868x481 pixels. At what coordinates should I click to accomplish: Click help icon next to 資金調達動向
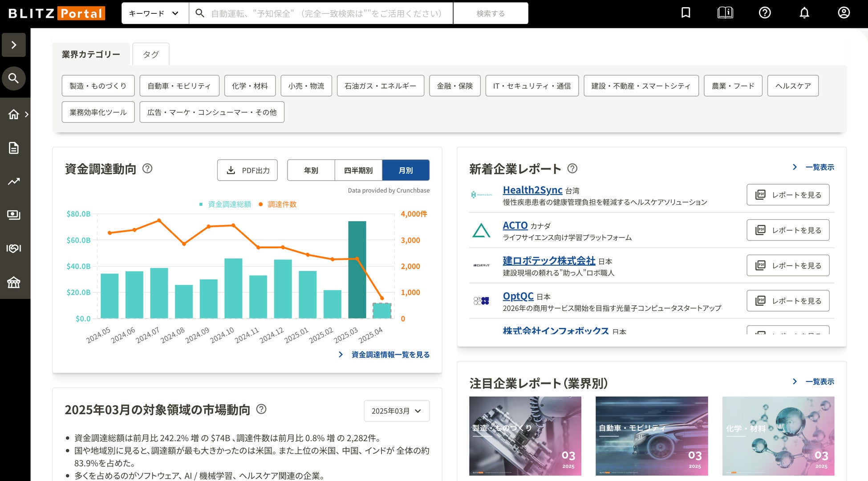[147, 169]
